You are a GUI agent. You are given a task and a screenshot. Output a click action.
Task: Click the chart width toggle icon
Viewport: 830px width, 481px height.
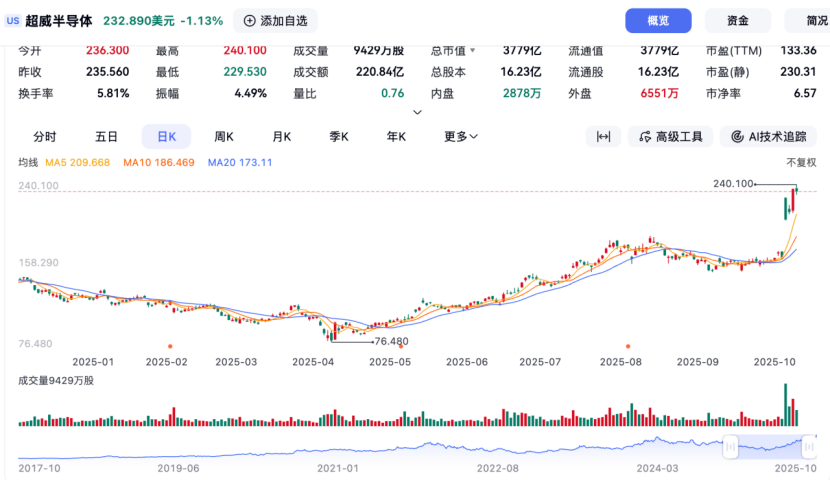tap(603, 137)
